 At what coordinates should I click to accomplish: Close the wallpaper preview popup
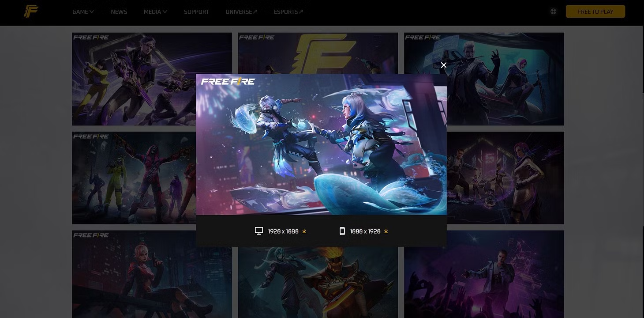pos(443,65)
